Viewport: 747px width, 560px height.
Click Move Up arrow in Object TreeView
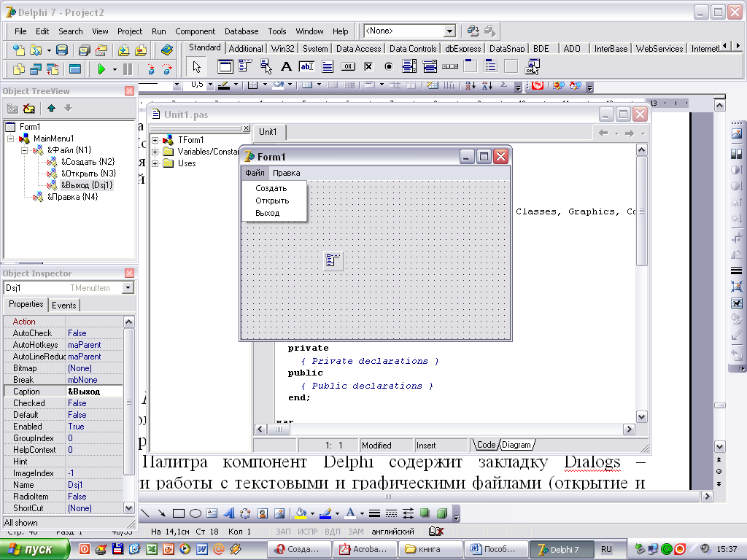coord(52,109)
